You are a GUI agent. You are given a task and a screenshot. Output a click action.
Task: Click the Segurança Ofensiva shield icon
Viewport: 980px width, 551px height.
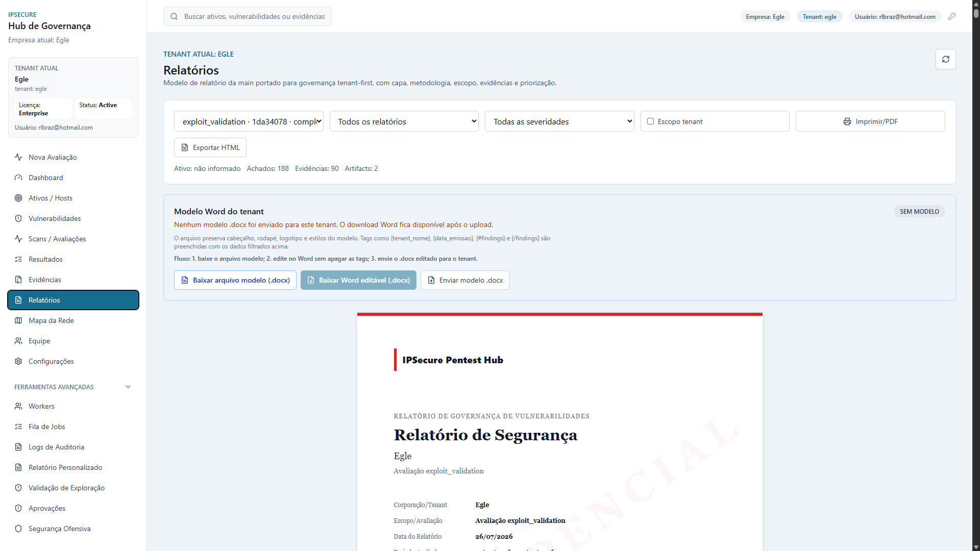pos(18,529)
